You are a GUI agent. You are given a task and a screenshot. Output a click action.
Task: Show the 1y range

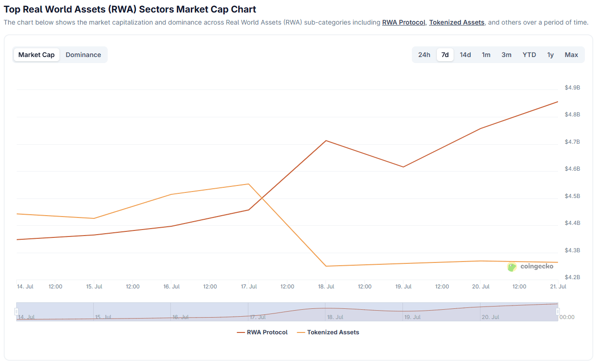(551, 55)
